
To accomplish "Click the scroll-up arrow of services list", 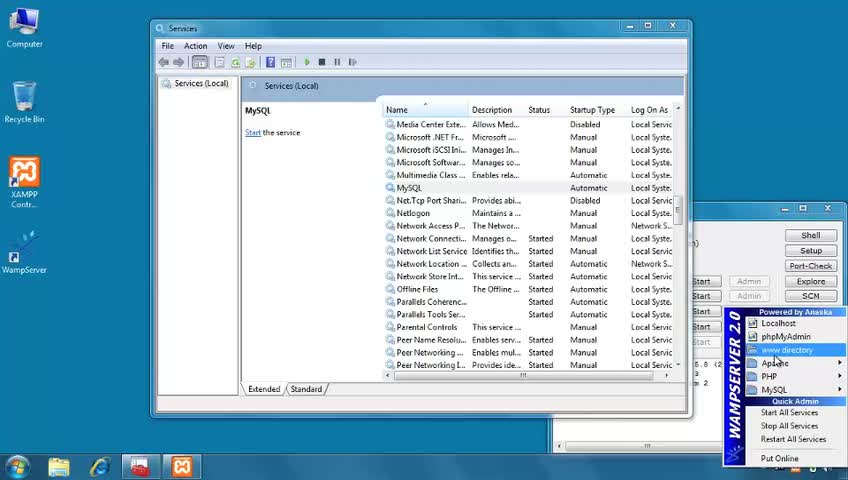I will click(x=678, y=109).
